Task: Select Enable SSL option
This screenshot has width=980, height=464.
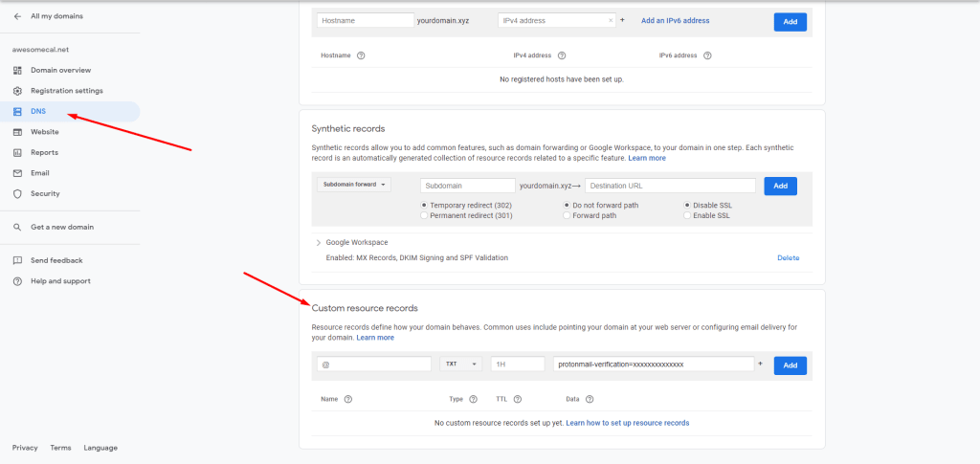Action: pos(687,215)
